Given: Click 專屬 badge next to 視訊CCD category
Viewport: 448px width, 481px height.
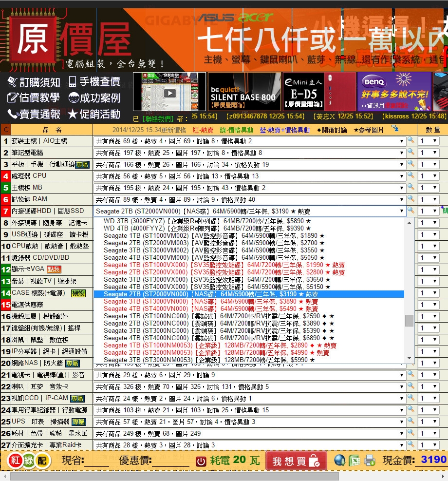Looking at the screenshot, I should click(x=77, y=399).
